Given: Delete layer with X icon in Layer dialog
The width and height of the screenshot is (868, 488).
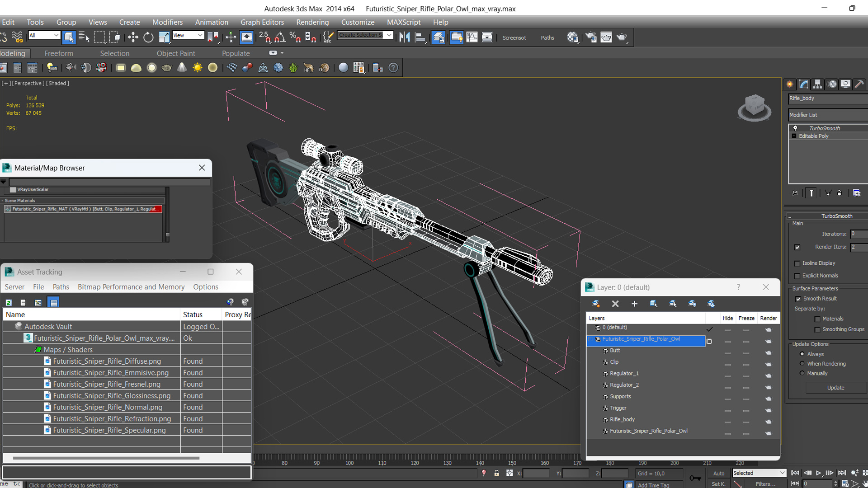Looking at the screenshot, I should click(x=615, y=304).
